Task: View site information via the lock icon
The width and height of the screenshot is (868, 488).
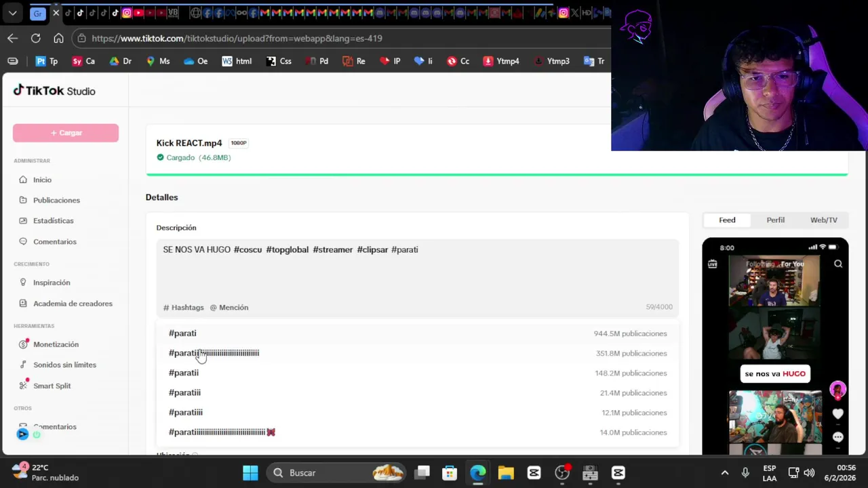Action: tap(81, 39)
